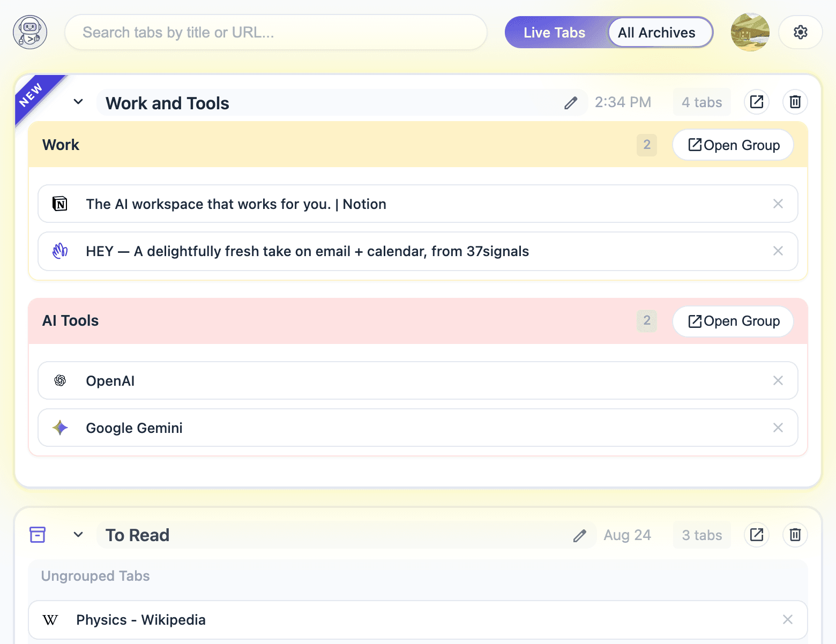Click the Work group header

pyautogui.click(x=418, y=145)
